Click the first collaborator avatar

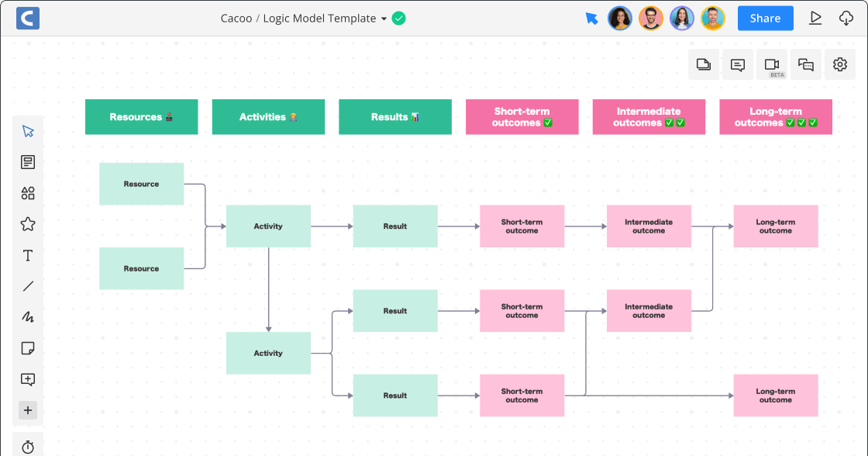click(620, 18)
